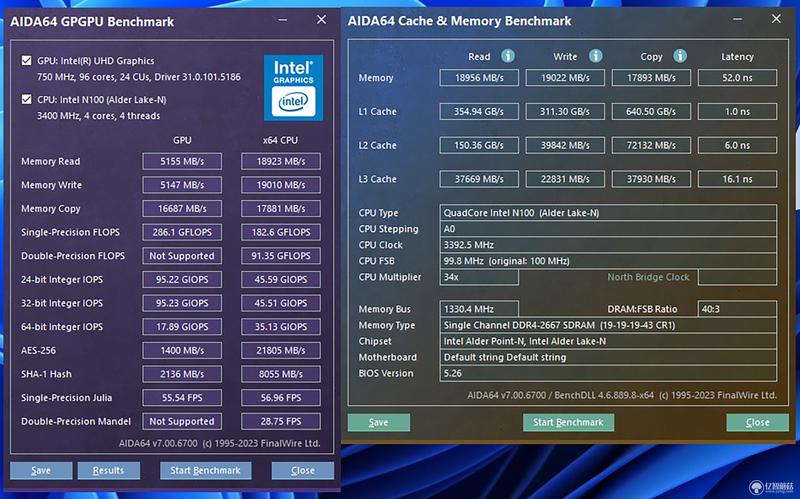The image size is (800, 499).
Task: Click the Write info icon
Action: 595,56
